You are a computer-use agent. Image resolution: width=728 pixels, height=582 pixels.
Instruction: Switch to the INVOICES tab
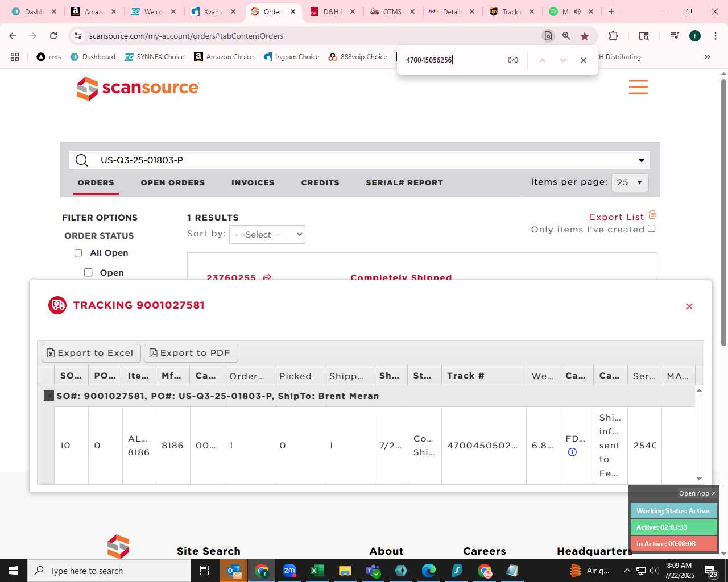tap(253, 183)
